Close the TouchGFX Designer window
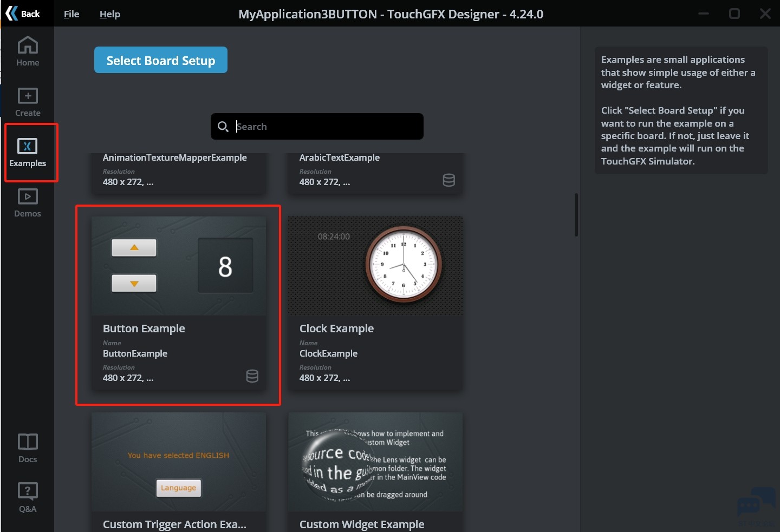780x532 pixels. 765,14
